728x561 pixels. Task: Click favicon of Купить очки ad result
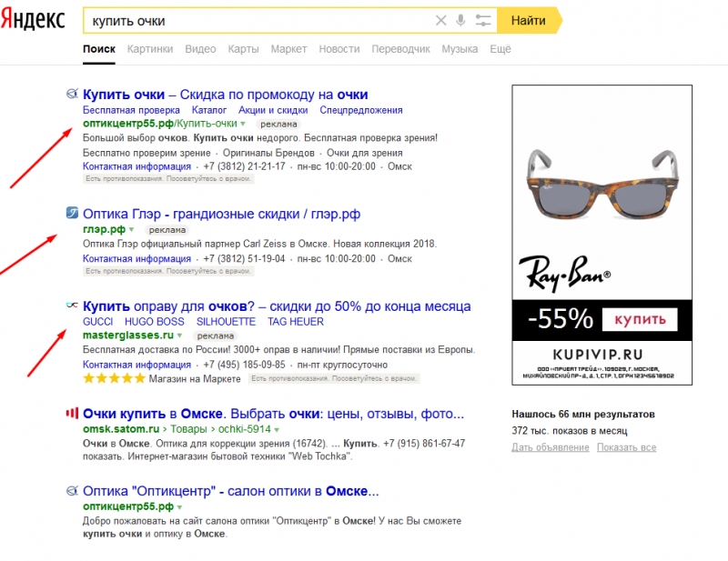coord(72,95)
